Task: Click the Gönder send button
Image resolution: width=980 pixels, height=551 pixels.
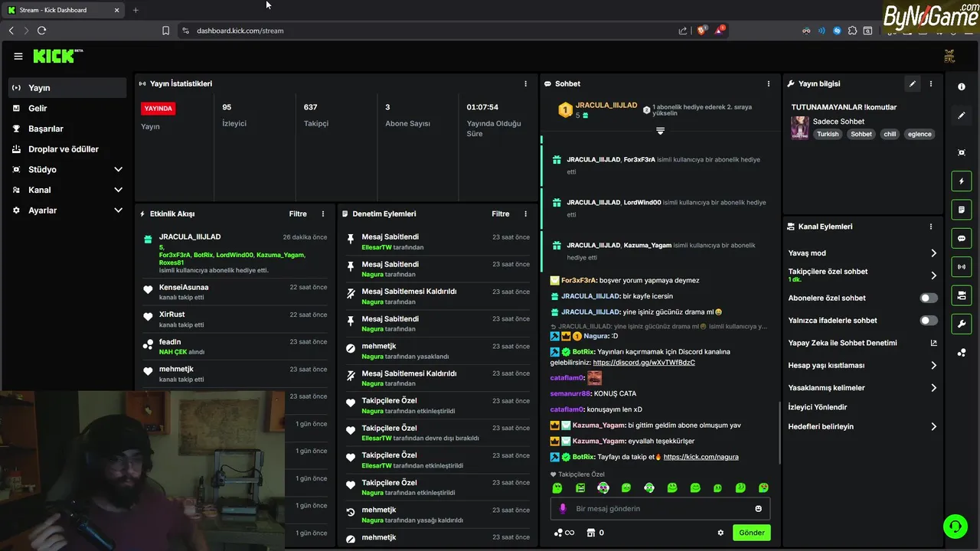Action: [751, 533]
